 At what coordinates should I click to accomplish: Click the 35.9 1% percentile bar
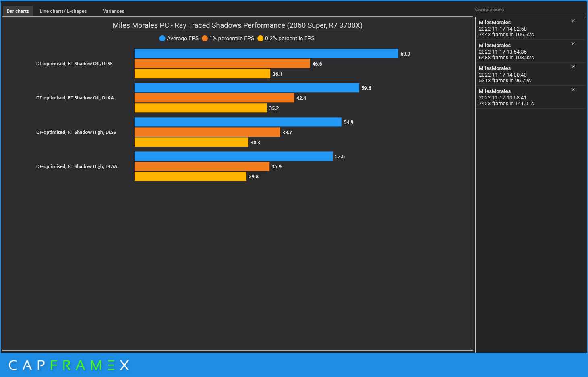point(202,166)
